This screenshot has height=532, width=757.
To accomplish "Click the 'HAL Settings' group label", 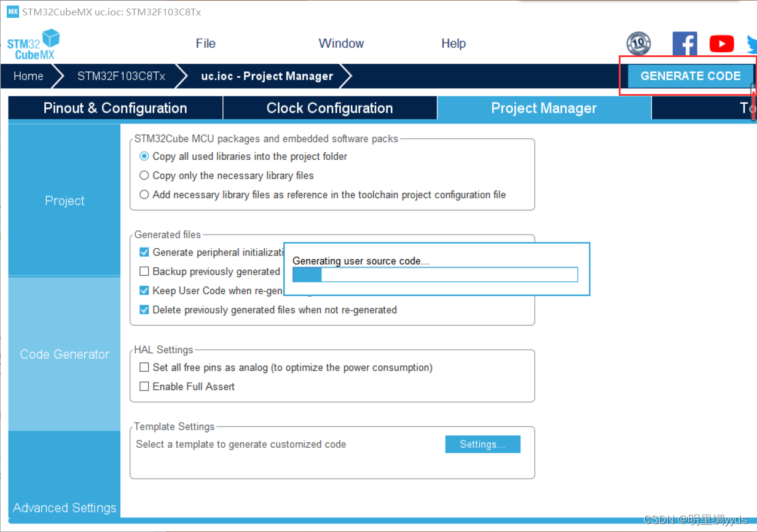I will (x=163, y=350).
